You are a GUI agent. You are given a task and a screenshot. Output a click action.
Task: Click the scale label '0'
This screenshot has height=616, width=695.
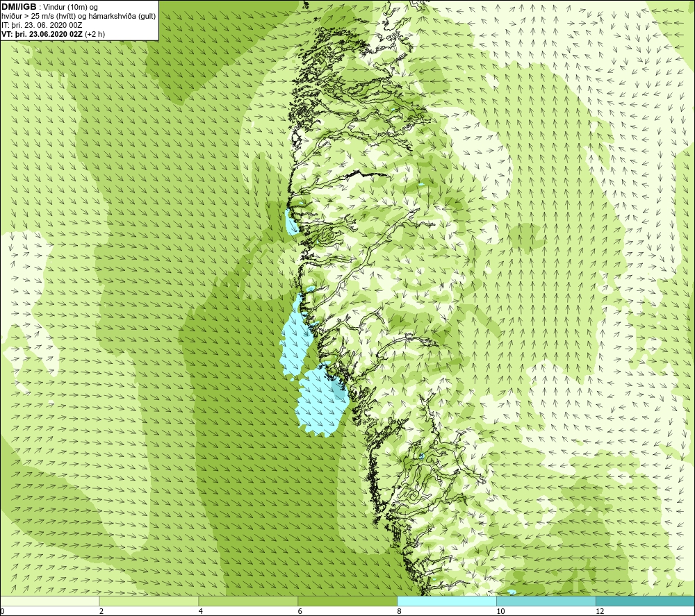click(2, 612)
